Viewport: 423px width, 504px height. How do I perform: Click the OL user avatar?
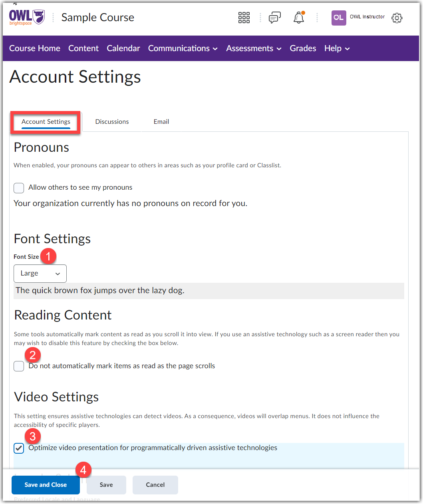pyautogui.click(x=338, y=18)
